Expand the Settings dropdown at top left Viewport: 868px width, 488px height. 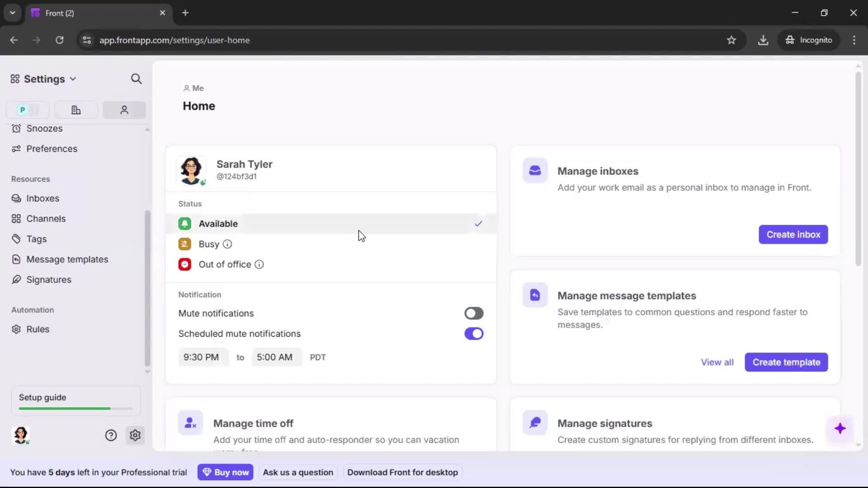(73, 79)
